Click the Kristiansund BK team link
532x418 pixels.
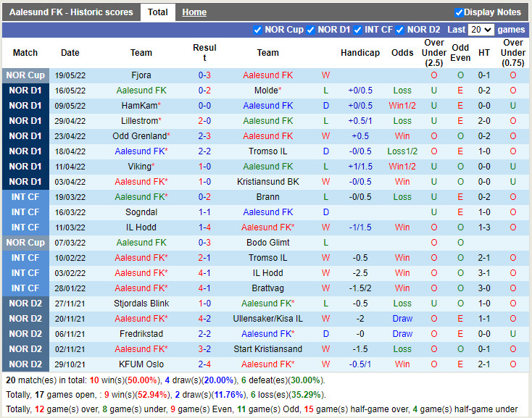pos(267,182)
